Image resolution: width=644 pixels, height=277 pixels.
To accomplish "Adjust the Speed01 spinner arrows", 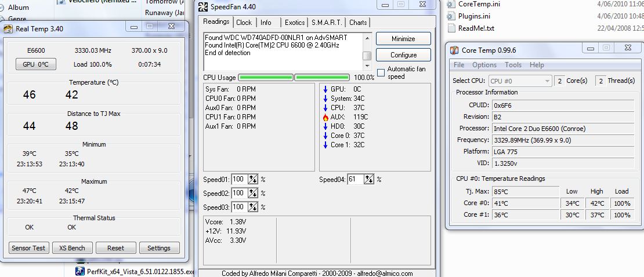I will click(x=252, y=180).
